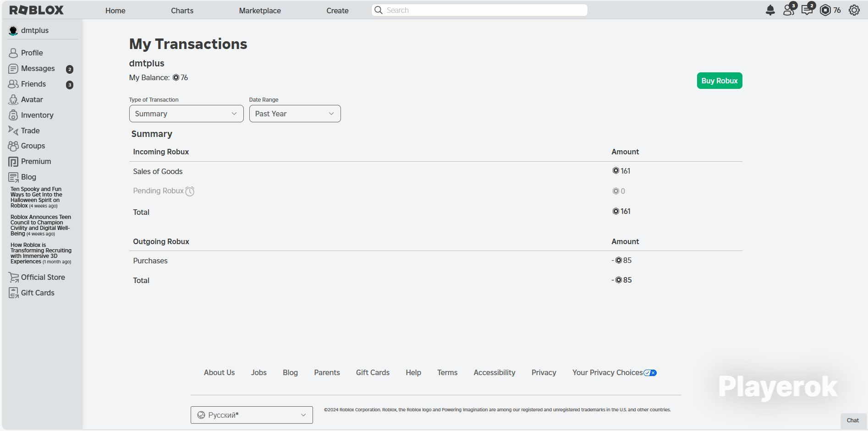This screenshot has width=868, height=431.
Task: Open friend requests icon in header
Action: pos(789,9)
